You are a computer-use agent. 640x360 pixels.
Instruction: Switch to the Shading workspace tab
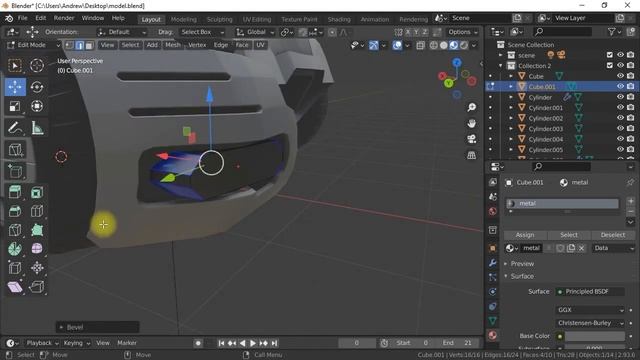click(339, 19)
